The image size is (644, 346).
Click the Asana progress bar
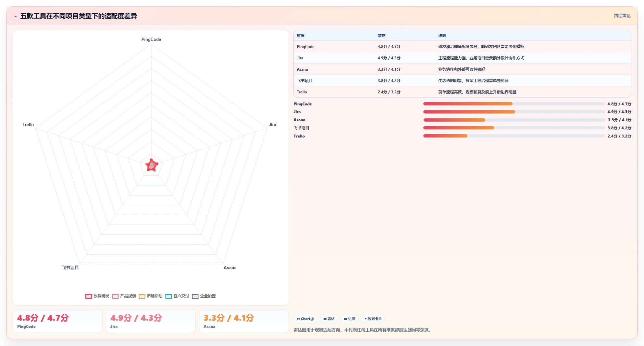pyautogui.click(x=514, y=120)
